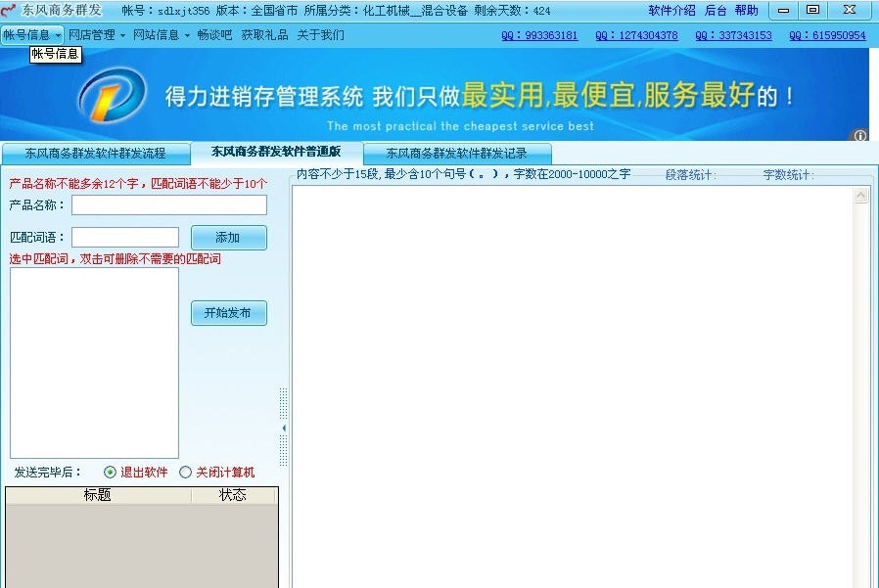Image resolution: width=879 pixels, height=588 pixels.
Task: Click the 添加 button
Action: pyautogui.click(x=229, y=238)
